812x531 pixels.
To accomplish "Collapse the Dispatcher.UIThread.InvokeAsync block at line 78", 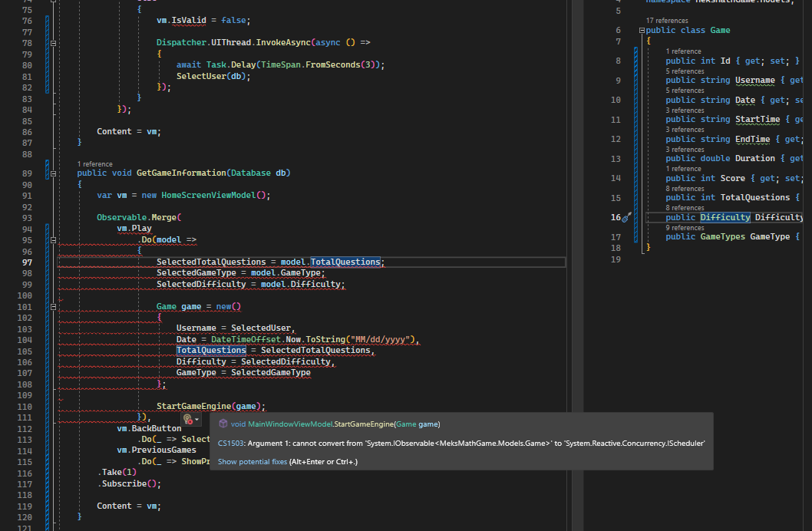I will click(x=53, y=43).
